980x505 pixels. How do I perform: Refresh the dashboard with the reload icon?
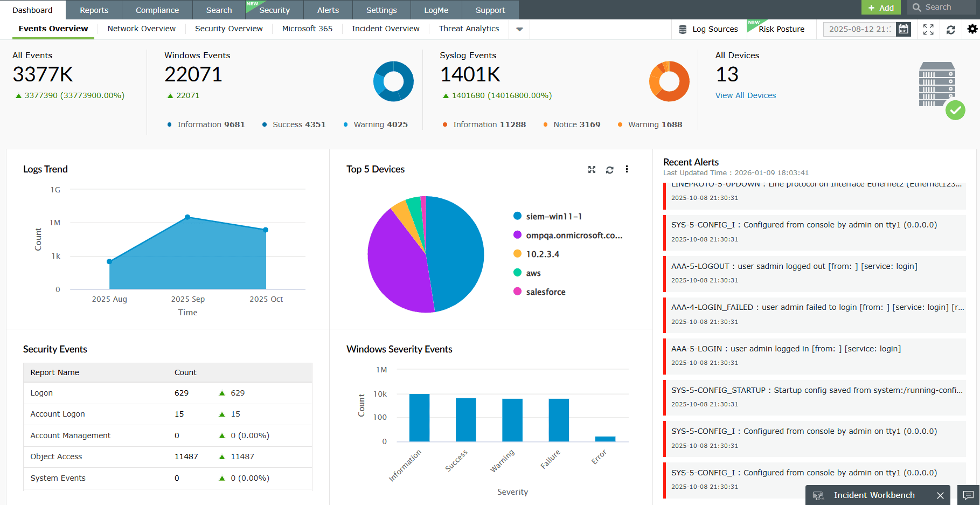point(951,30)
